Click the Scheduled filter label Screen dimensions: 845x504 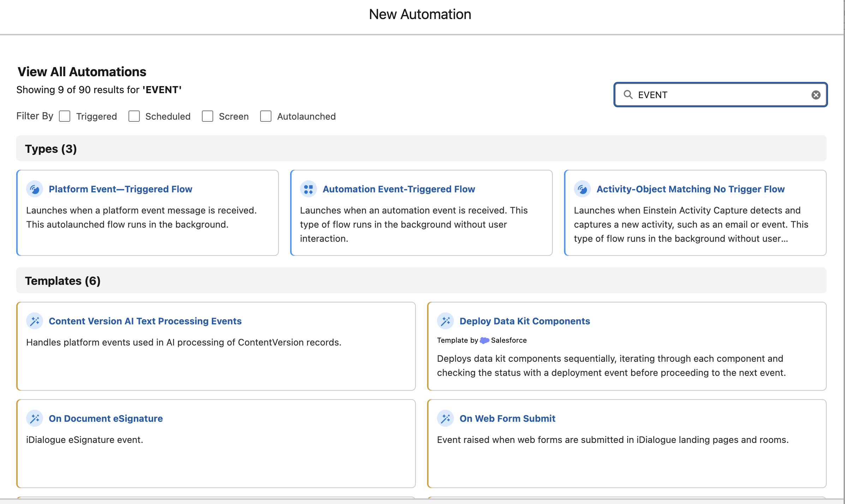168,116
